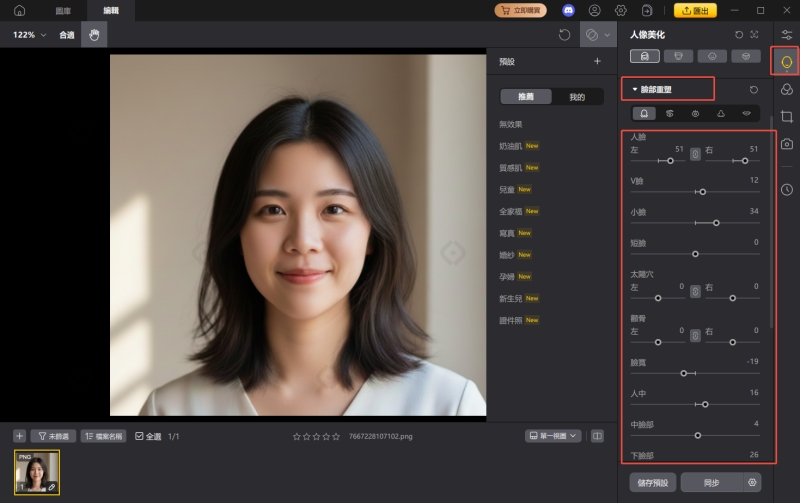The height and width of the screenshot is (503, 800).
Task: Open the compare mode dropdown arrow
Action: click(607, 35)
